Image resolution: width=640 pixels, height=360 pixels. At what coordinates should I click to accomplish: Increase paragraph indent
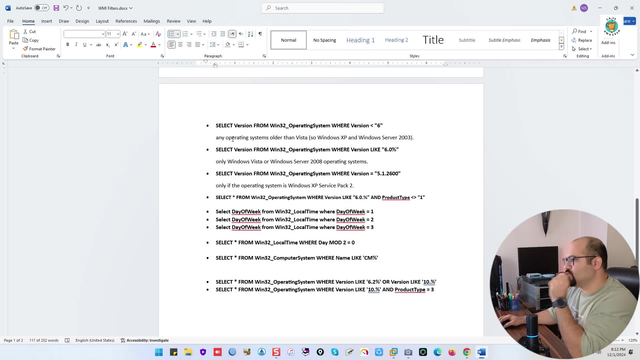click(x=222, y=34)
